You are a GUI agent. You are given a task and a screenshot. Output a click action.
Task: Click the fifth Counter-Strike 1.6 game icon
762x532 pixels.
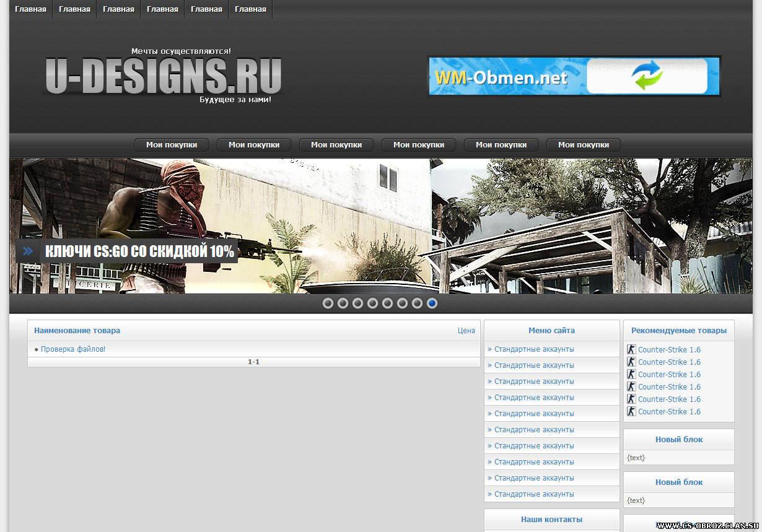[x=631, y=399]
